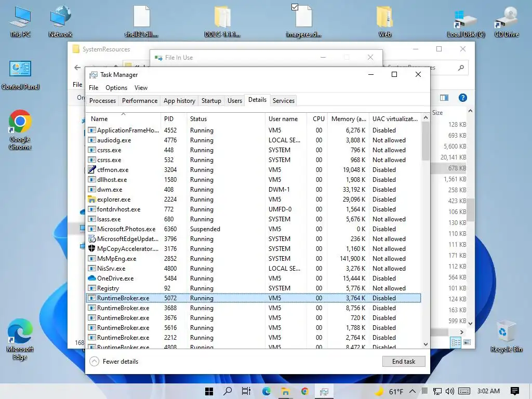Collapse Task Manager with Fewer details
The height and width of the screenshot is (399, 532).
click(114, 362)
